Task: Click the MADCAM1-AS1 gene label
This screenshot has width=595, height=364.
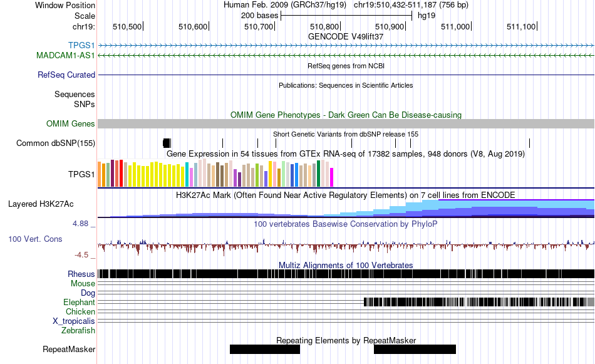Action: [x=65, y=55]
